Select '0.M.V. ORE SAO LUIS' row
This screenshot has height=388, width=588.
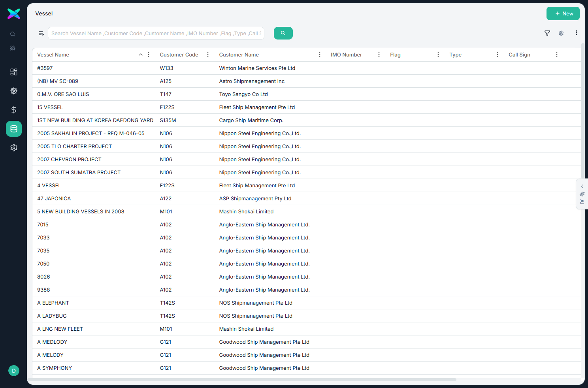(x=307, y=94)
